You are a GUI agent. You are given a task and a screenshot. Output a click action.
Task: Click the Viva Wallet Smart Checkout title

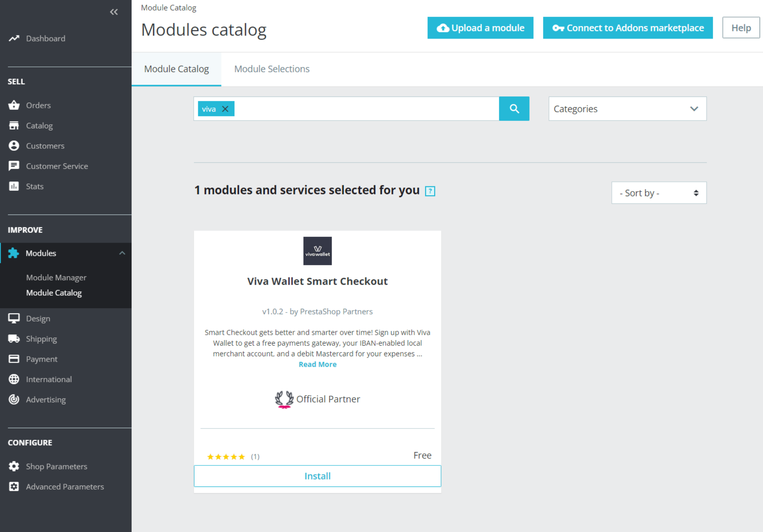317,281
